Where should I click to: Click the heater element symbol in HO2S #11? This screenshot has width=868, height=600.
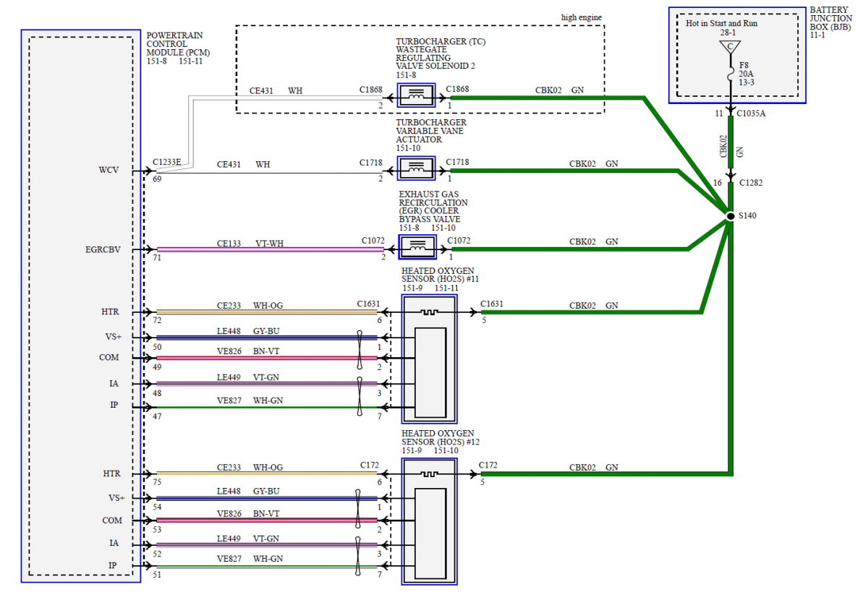coord(430,312)
